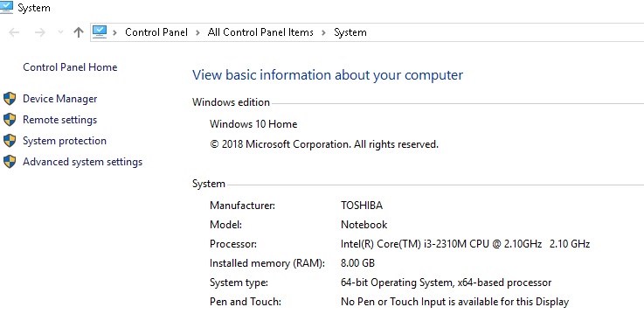
Task: Select All Control Panel Items breadcrumb
Action: pyautogui.click(x=260, y=32)
